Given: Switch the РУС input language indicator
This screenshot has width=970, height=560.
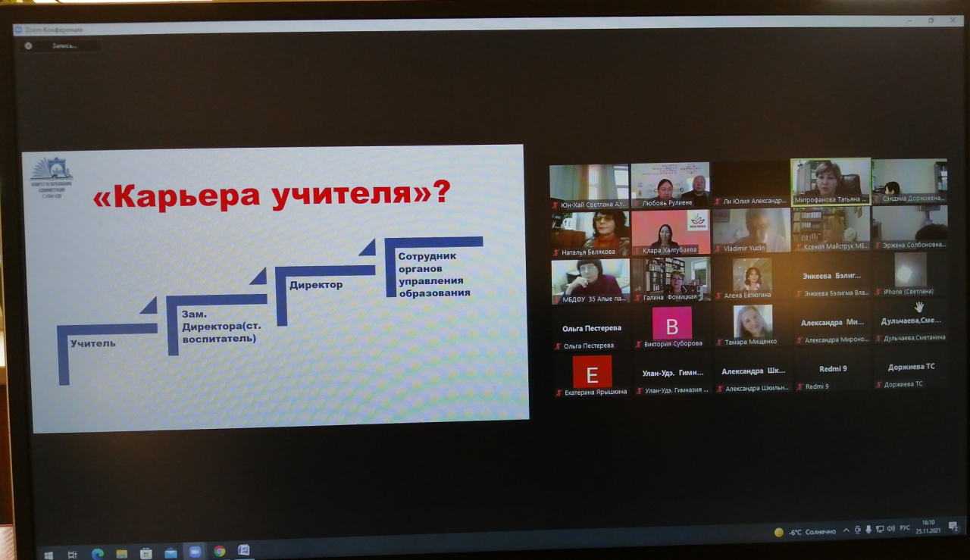Looking at the screenshot, I should (x=905, y=527).
